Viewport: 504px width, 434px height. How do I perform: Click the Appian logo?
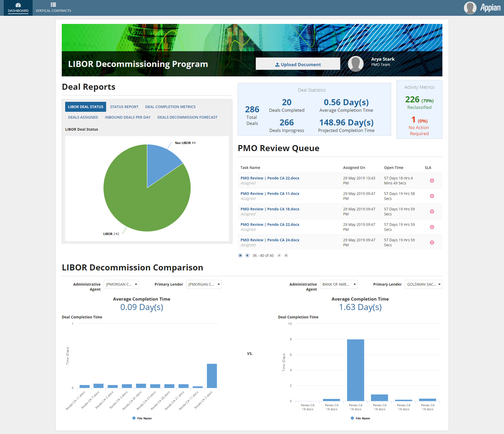point(490,8)
